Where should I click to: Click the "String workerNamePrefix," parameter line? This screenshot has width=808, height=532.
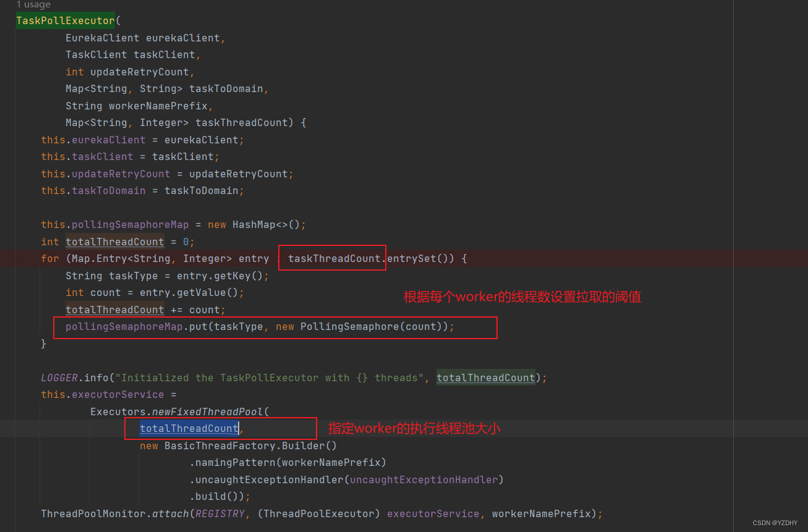pyautogui.click(x=139, y=106)
